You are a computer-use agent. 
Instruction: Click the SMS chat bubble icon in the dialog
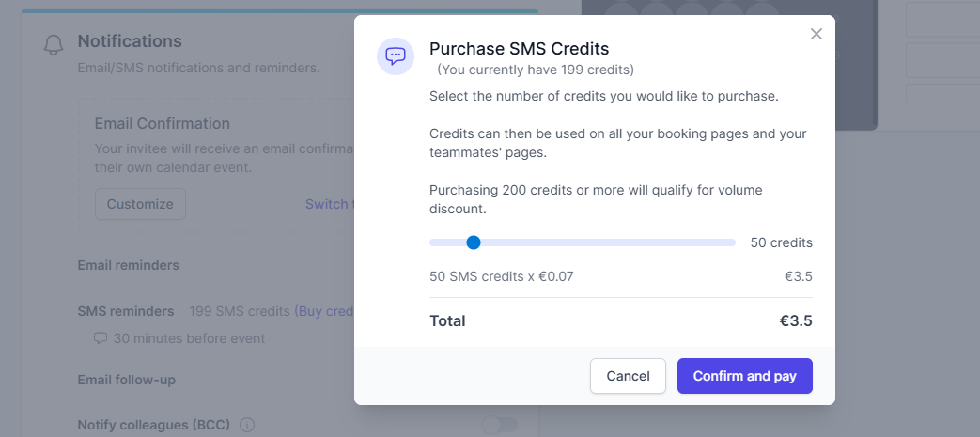(396, 55)
